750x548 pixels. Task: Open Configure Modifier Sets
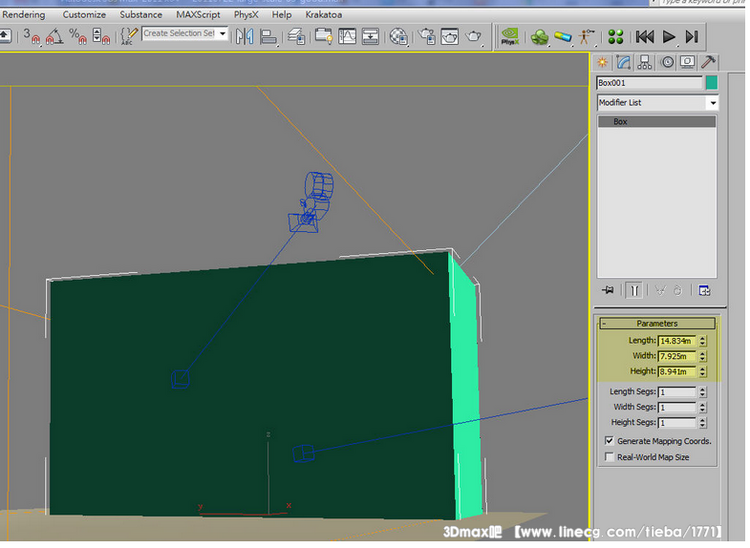point(704,291)
